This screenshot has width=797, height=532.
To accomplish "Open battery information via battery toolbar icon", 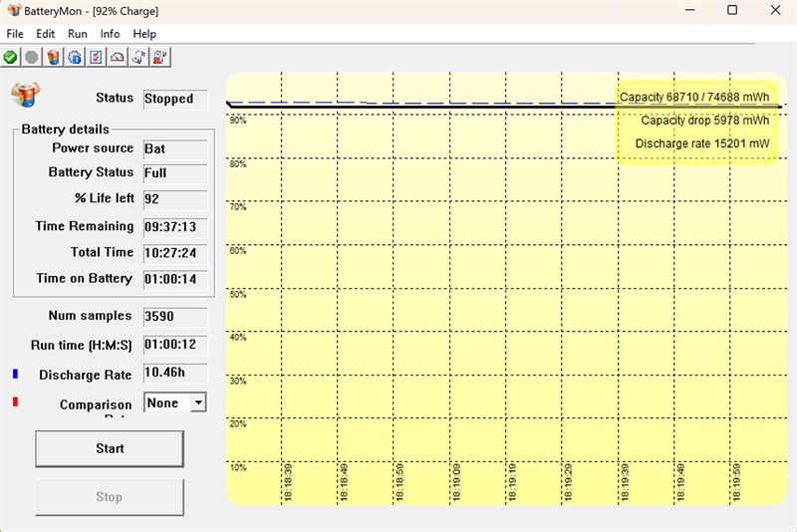I will (x=53, y=57).
